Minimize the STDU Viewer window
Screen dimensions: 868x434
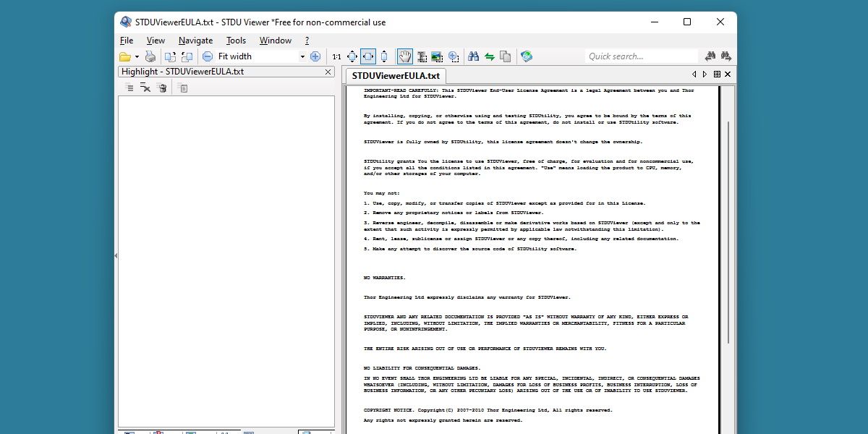(x=654, y=22)
